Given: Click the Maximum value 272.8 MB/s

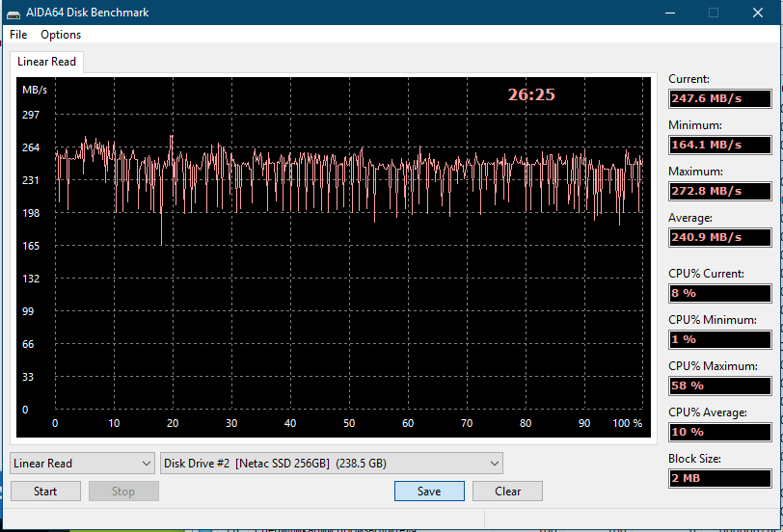Looking at the screenshot, I should [719, 191].
